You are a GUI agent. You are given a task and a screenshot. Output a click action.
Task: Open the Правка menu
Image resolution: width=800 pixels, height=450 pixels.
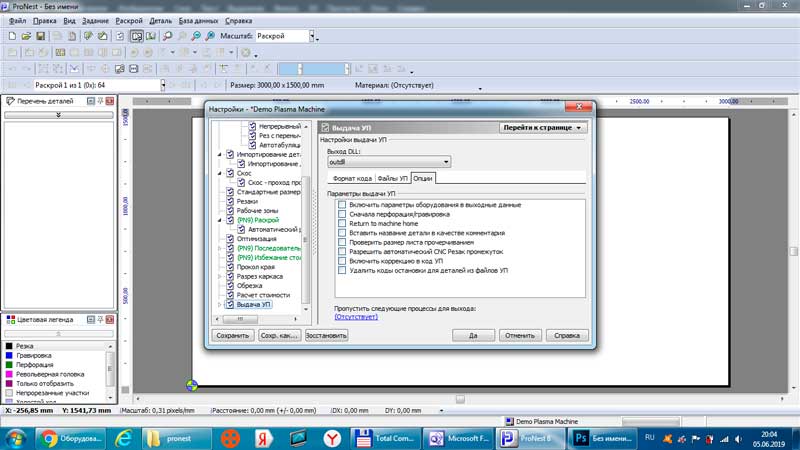click(44, 21)
